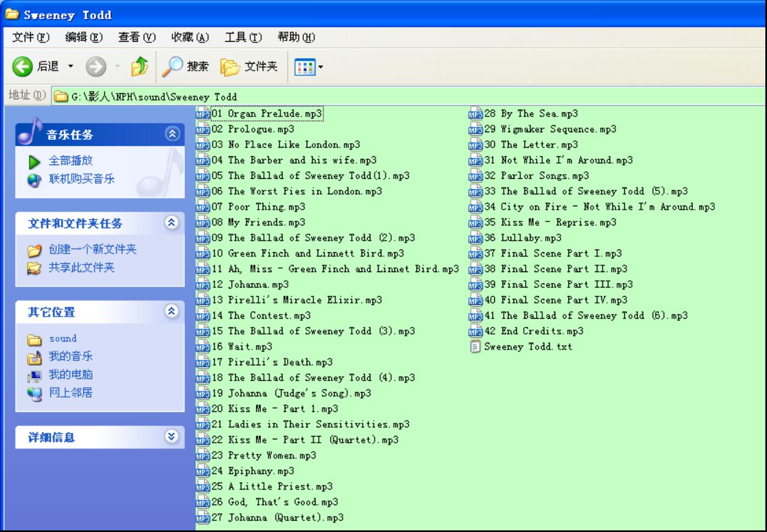This screenshot has width=767, height=532.
Task: Collapse the Other Places (其它位置) panel
Action: pos(172,312)
